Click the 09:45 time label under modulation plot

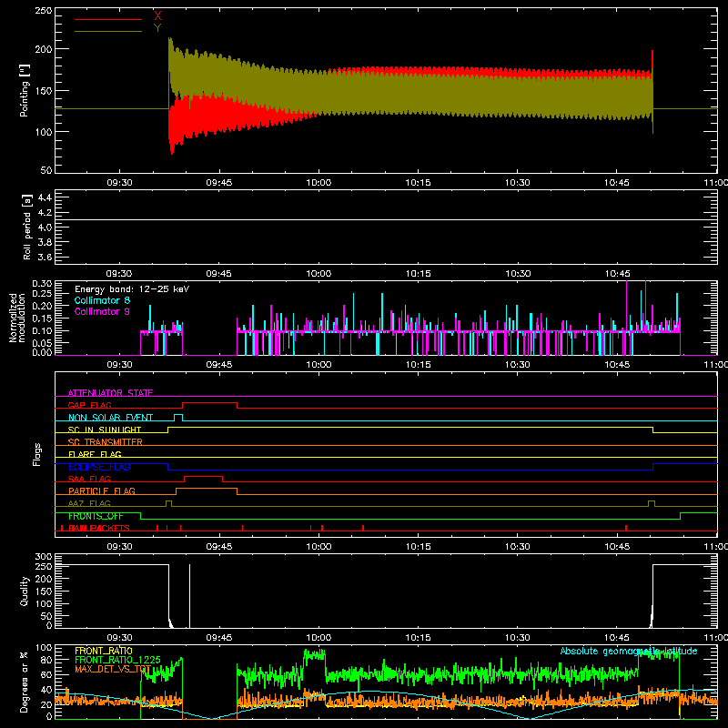(x=219, y=365)
